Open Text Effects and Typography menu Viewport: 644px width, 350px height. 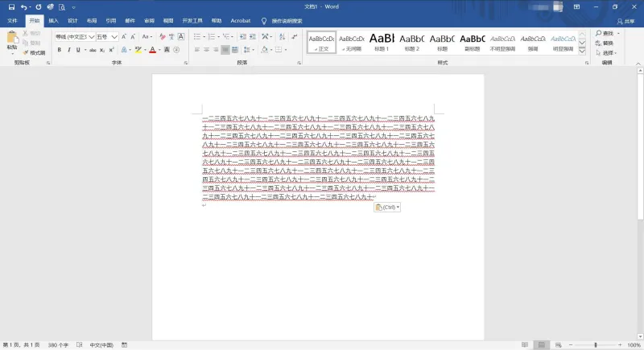(x=125, y=50)
